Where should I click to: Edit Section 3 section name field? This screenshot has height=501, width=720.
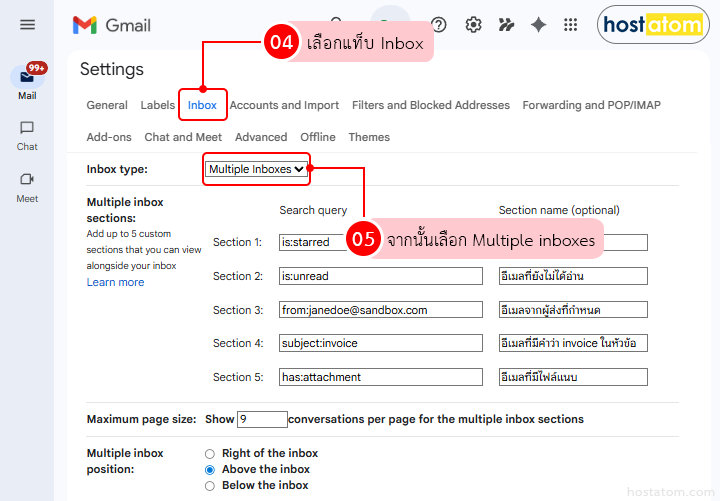[x=573, y=310]
